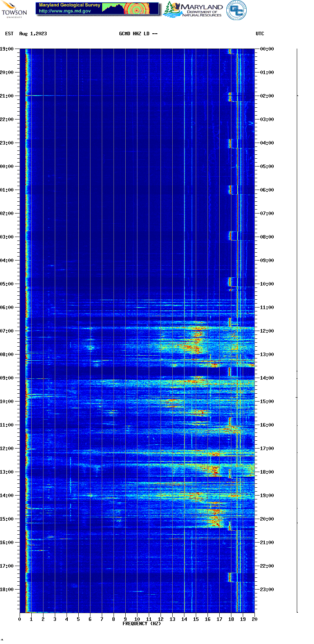This screenshot has height=644, width=314.
Task: Click the Maryland Geological Survey banner title
Action: [x=69, y=5]
